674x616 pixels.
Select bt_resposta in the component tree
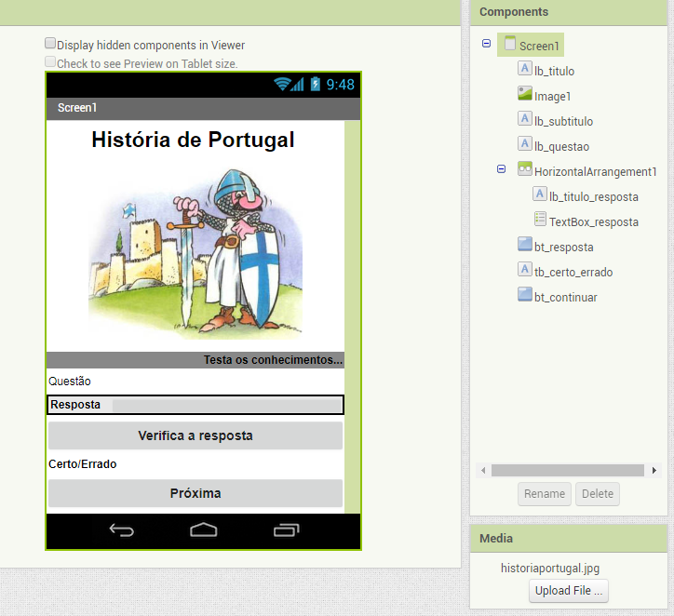(x=563, y=247)
